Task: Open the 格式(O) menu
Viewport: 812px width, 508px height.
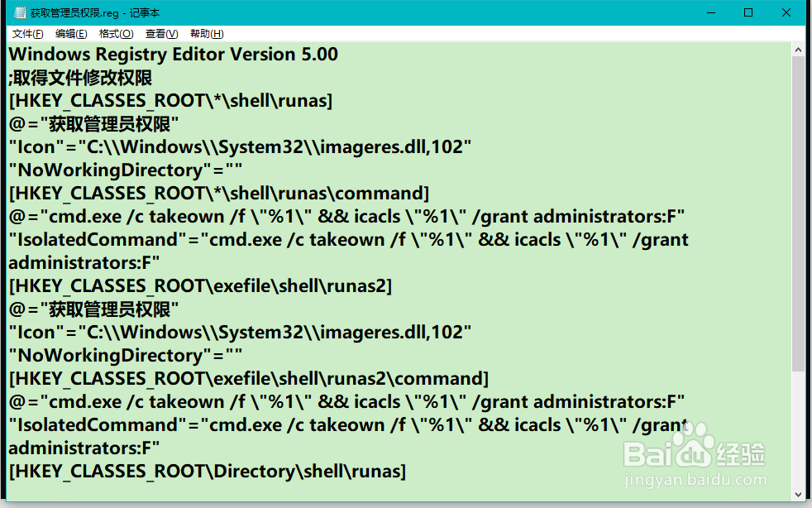Action: [116, 34]
